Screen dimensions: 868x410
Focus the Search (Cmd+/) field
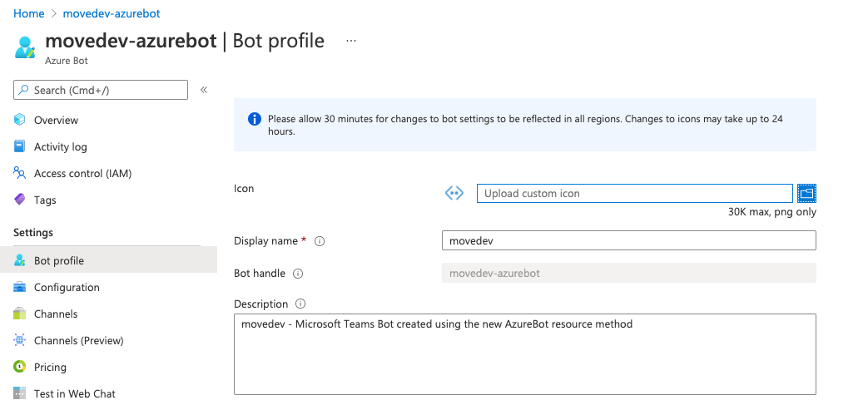100,90
